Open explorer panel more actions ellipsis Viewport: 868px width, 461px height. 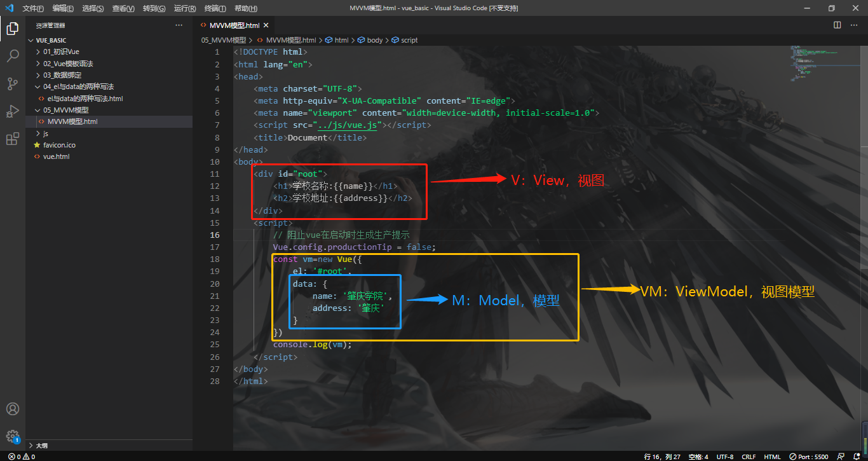179,25
